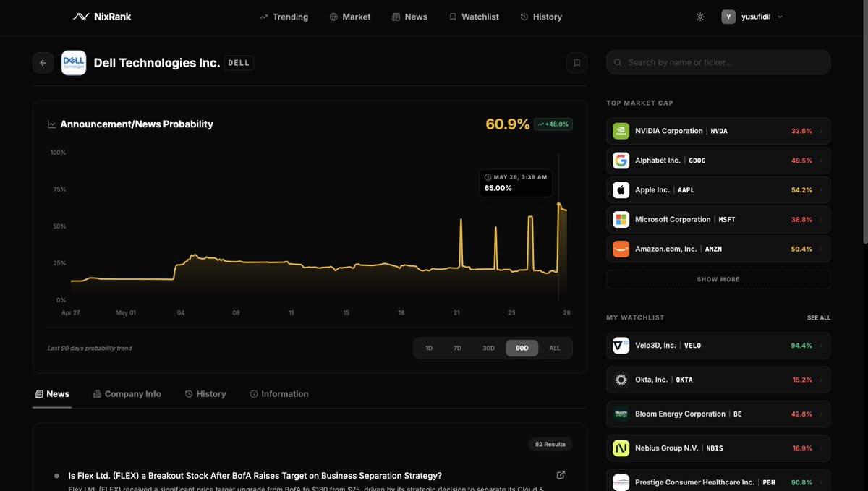This screenshot has width=868, height=491.
Task: Select the 30D time range
Action: click(488, 348)
